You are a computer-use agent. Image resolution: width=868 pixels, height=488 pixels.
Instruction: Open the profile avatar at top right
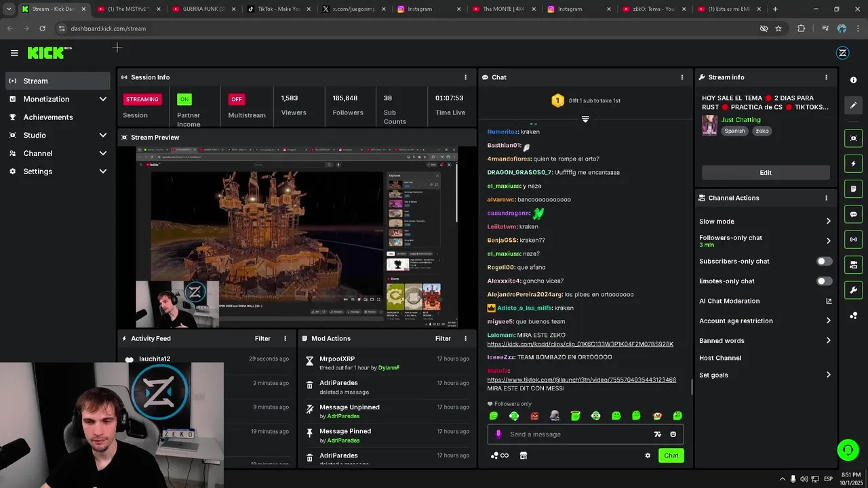point(842,53)
